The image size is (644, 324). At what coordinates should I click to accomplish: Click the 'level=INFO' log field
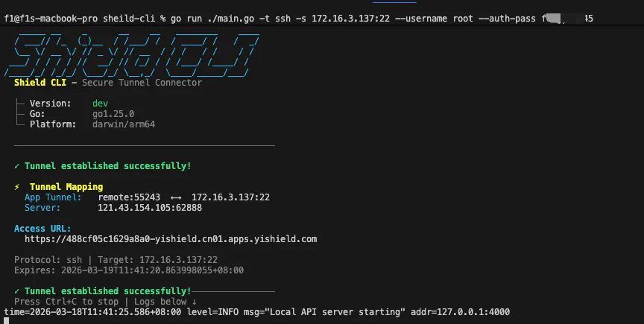coord(212,312)
